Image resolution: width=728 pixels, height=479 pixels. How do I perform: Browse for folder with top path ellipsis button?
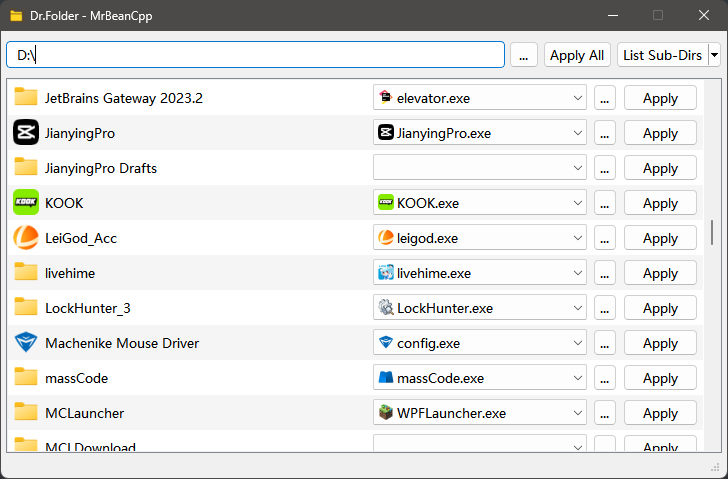524,55
